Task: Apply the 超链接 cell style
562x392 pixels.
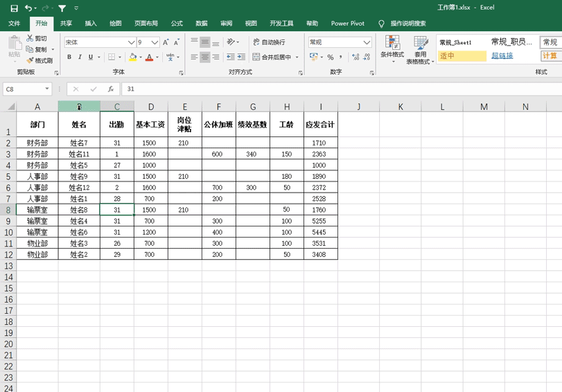Action: point(502,55)
